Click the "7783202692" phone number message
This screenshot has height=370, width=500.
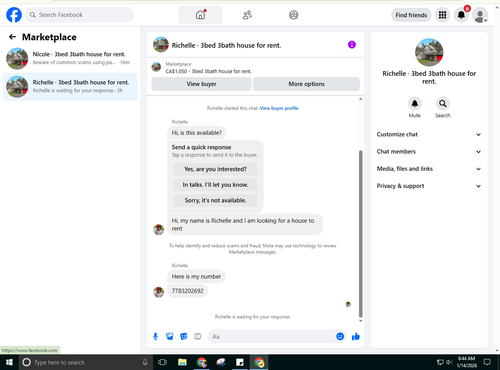point(187,291)
